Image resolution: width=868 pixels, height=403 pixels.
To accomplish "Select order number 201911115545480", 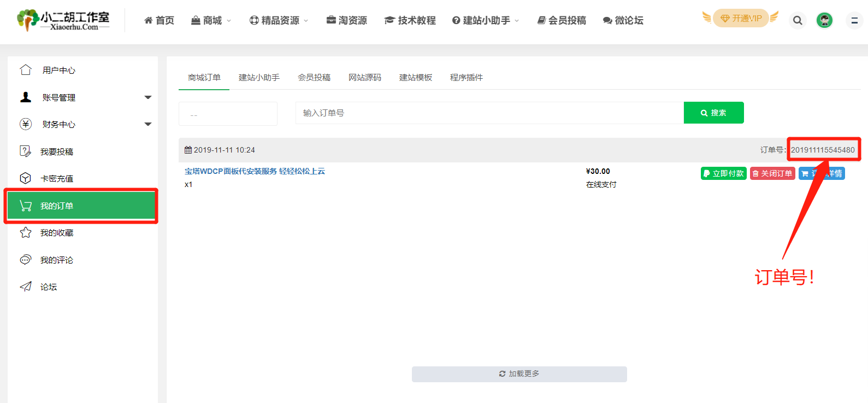I will (x=823, y=150).
